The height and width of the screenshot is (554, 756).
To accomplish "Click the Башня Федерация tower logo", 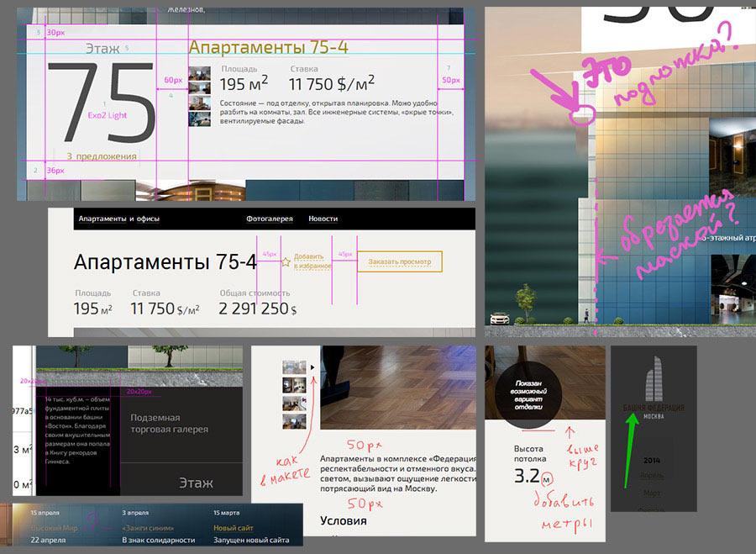I will (652, 384).
